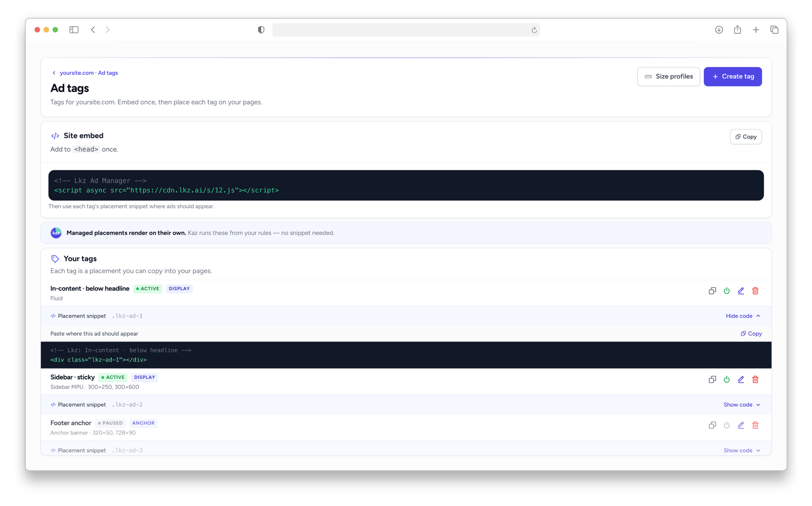Show code for lkz-ad-2 snippet
This screenshot has width=812, height=506.
(742, 405)
